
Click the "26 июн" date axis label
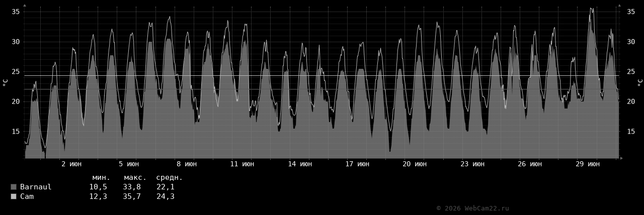coord(530,164)
